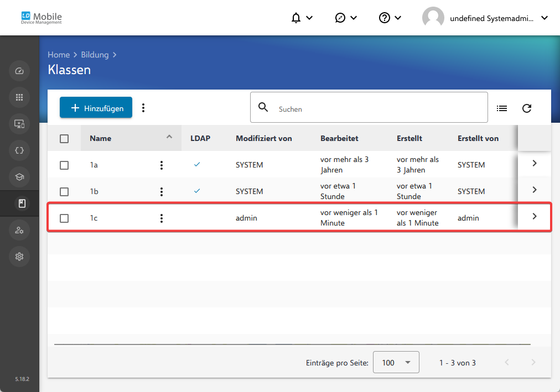The image size is (560, 392).
Task: Expand the user account dropdown arrow
Action: [545, 18]
